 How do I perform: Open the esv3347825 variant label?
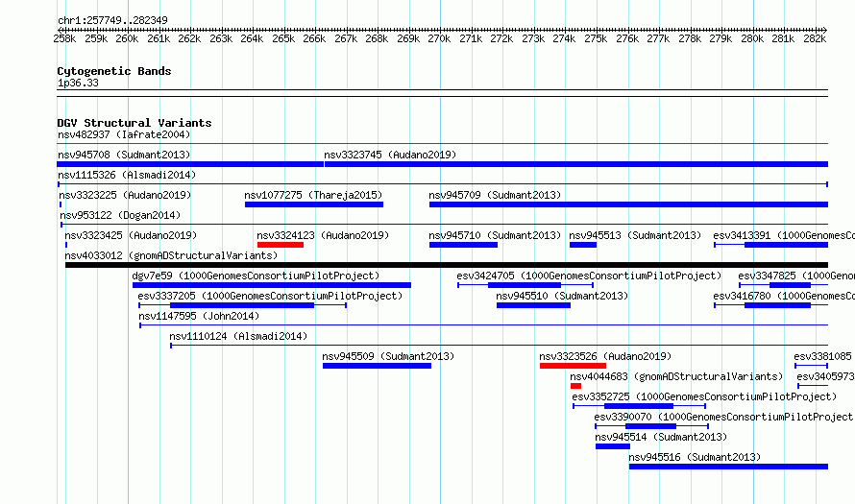coord(796,276)
